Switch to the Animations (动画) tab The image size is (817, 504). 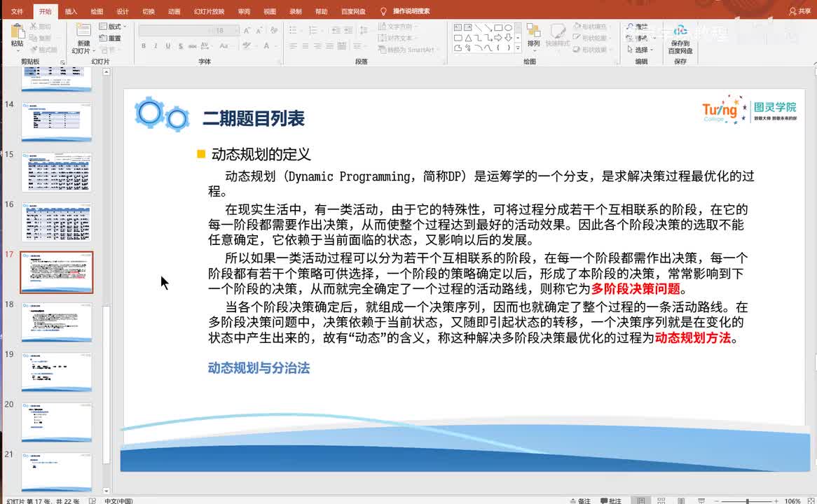click(x=174, y=11)
